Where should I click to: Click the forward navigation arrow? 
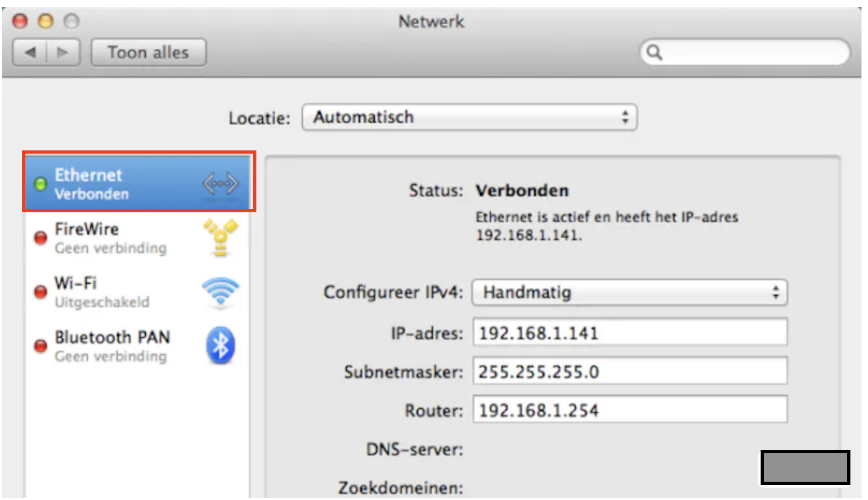[62, 52]
